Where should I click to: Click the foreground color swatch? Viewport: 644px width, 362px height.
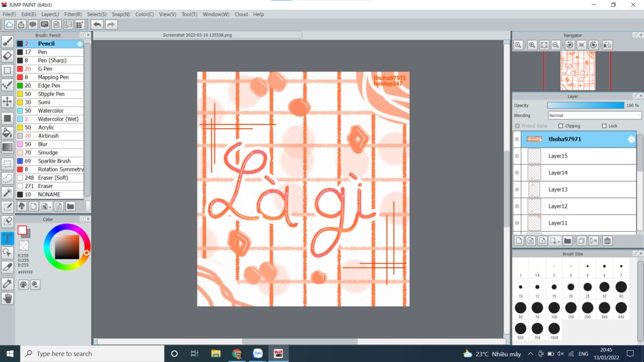[22, 230]
